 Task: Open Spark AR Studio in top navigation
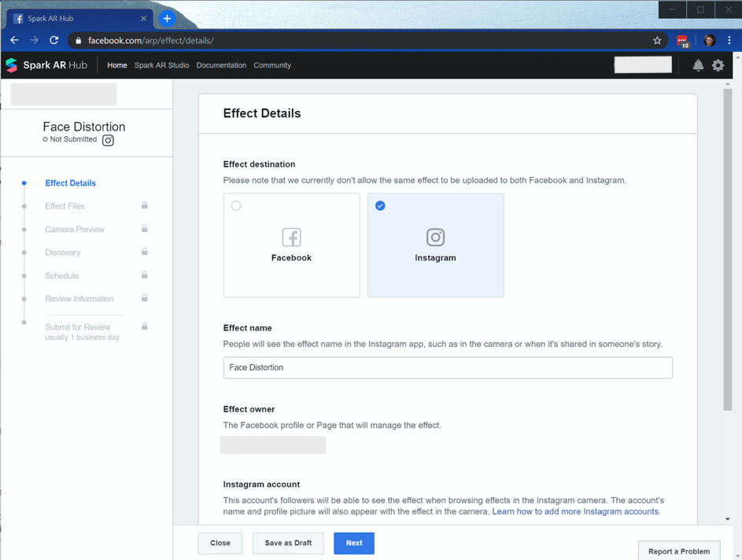[161, 65]
